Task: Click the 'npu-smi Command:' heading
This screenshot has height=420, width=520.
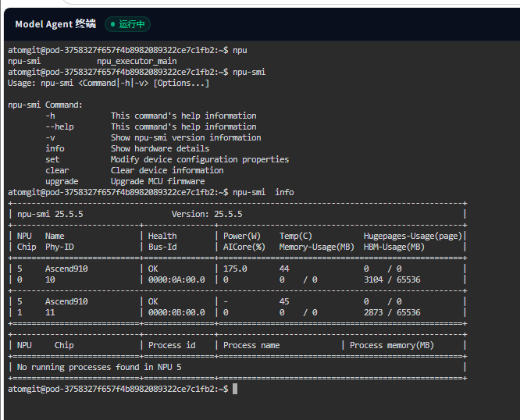Action: pyautogui.click(x=45, y=105)
